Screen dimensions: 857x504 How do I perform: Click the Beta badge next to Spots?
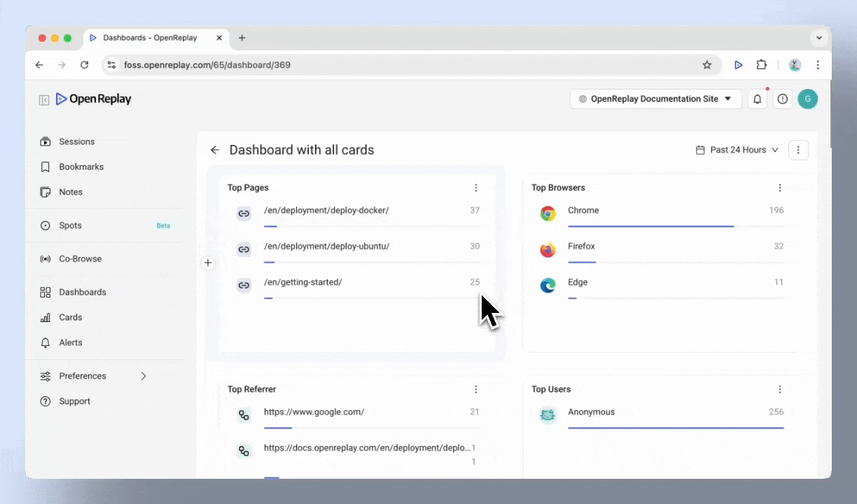[x=163, y=225]
